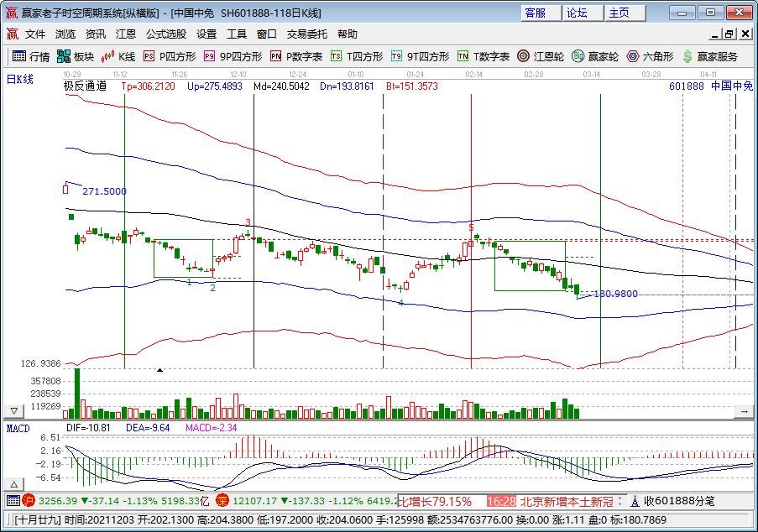758x532 pixels.
Task: Click the 极反通道 indicator name
Action: tap(85, 86)
